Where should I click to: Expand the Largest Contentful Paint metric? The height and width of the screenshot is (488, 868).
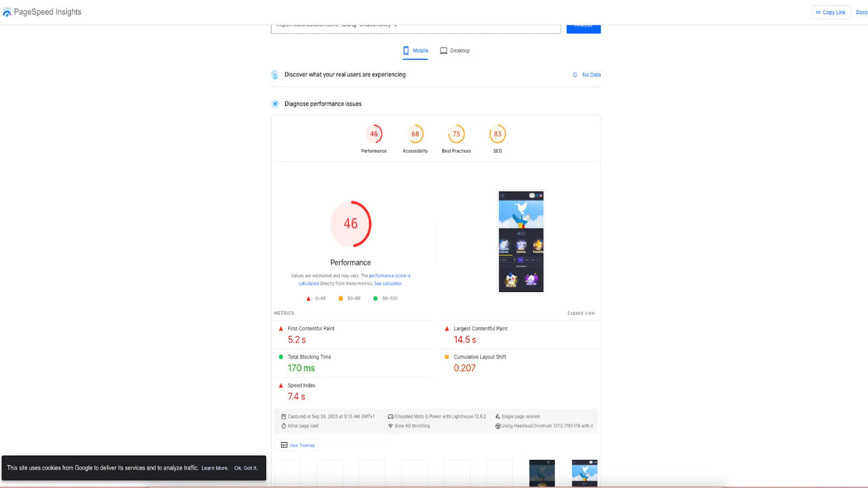[480, 329]
